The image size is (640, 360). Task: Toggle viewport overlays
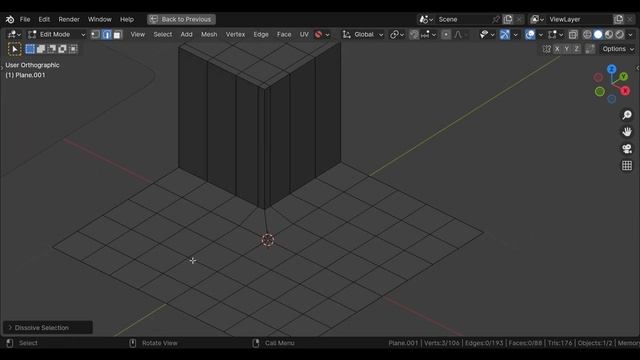click(x=530, y=35)
